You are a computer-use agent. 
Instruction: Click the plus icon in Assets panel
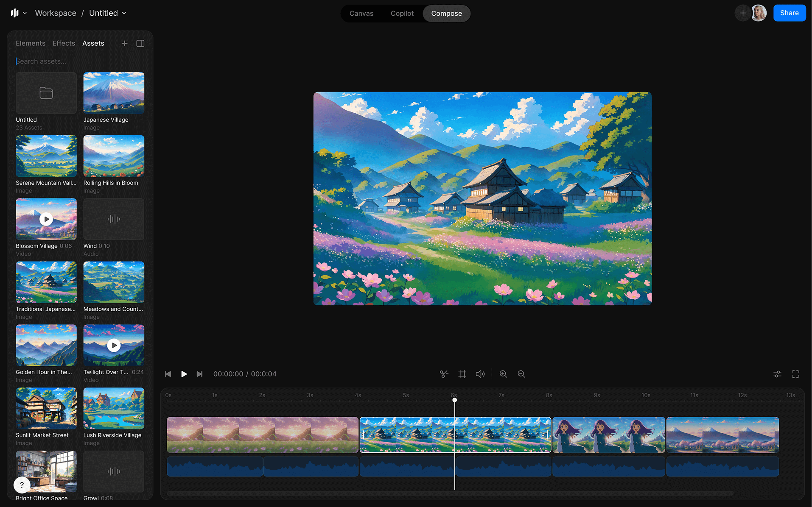point(124,43)
